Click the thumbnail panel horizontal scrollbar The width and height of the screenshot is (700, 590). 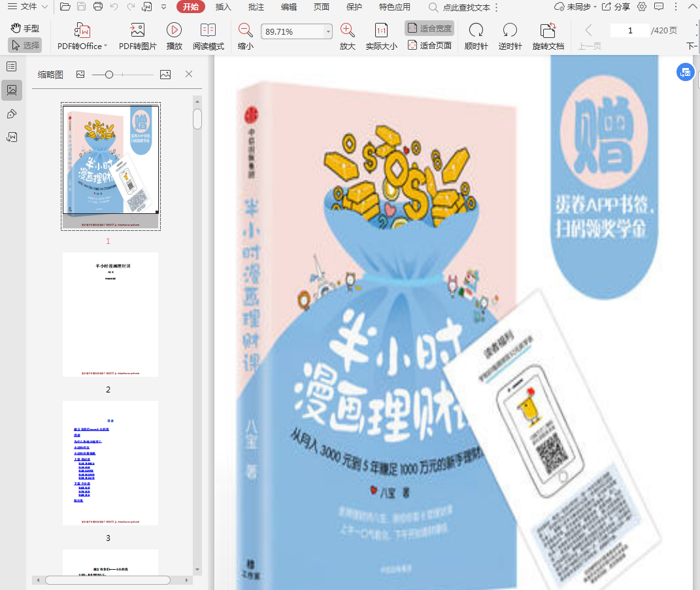coord(108,580)
